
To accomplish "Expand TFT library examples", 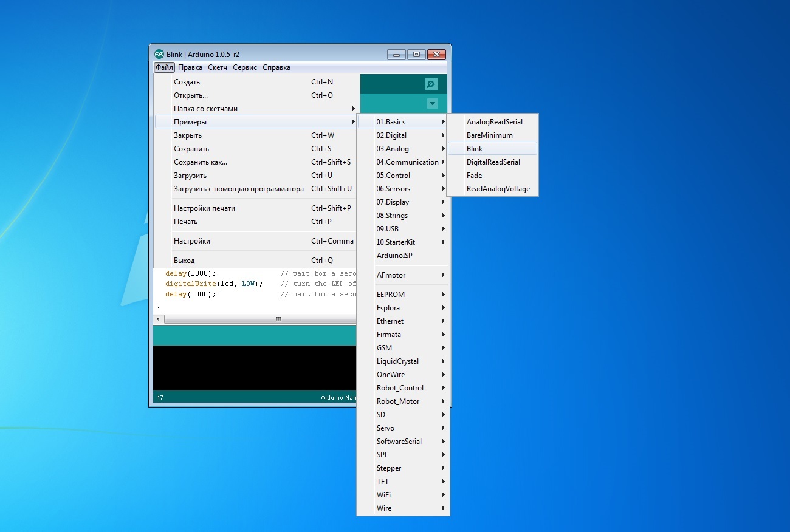I will coord(403,482).
